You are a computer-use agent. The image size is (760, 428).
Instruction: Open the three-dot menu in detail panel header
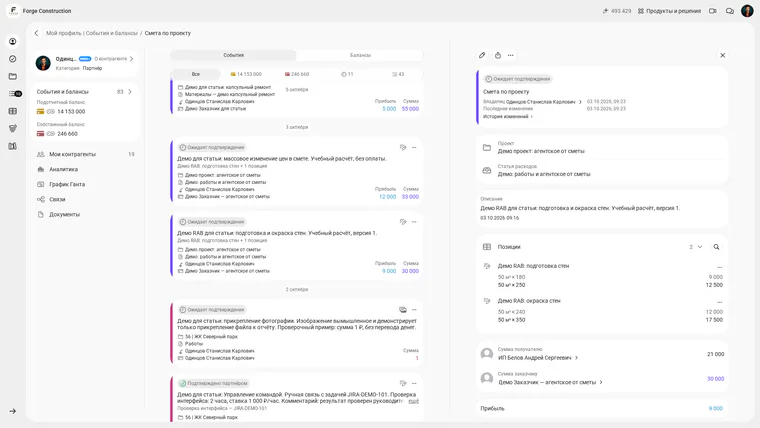pyautogui.click(x=510, y=55)
